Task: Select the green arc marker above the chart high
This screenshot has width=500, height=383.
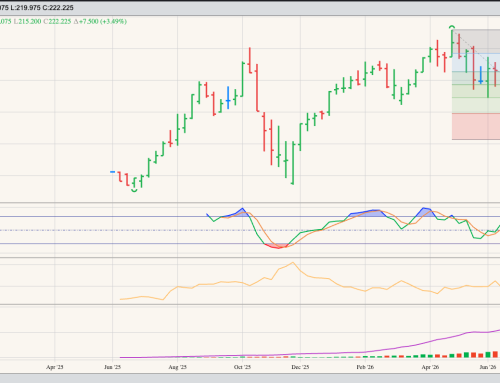Action: 452,27
